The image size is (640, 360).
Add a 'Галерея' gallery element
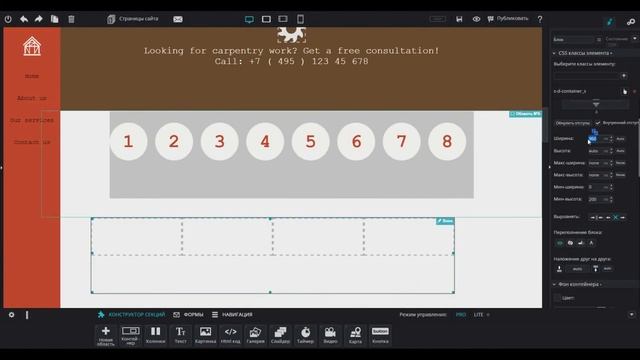click(x=256, y=336)
